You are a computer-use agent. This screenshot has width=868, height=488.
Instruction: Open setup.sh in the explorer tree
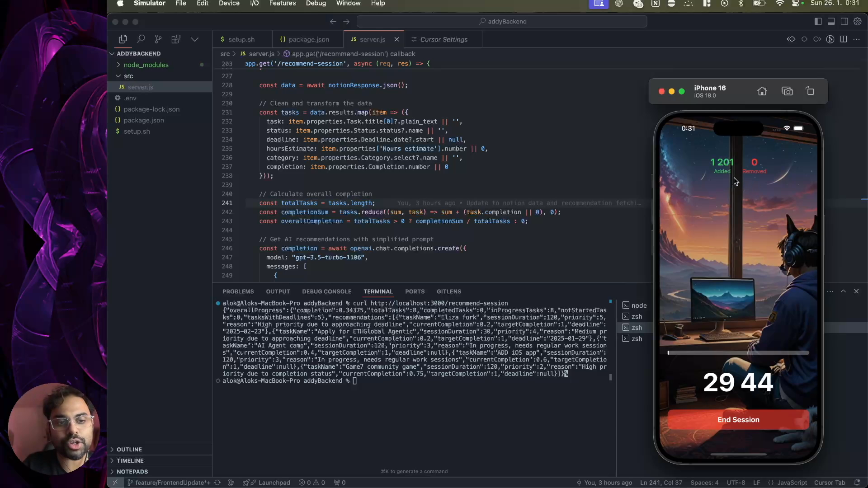137,131
